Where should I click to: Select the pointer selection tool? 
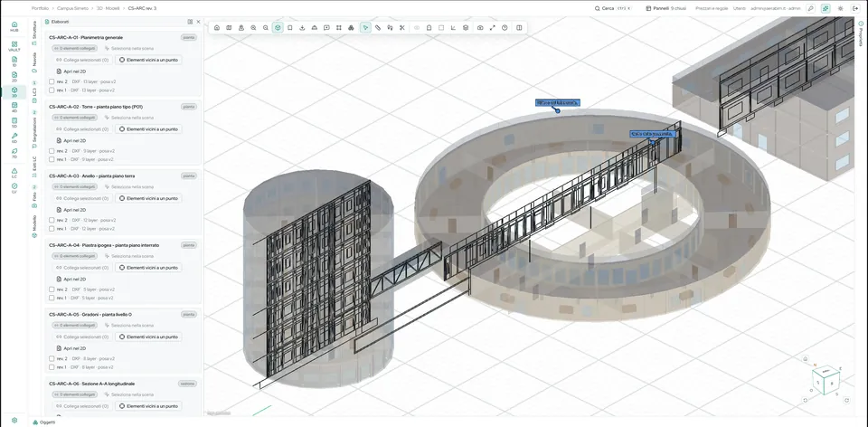pos(365,28)
